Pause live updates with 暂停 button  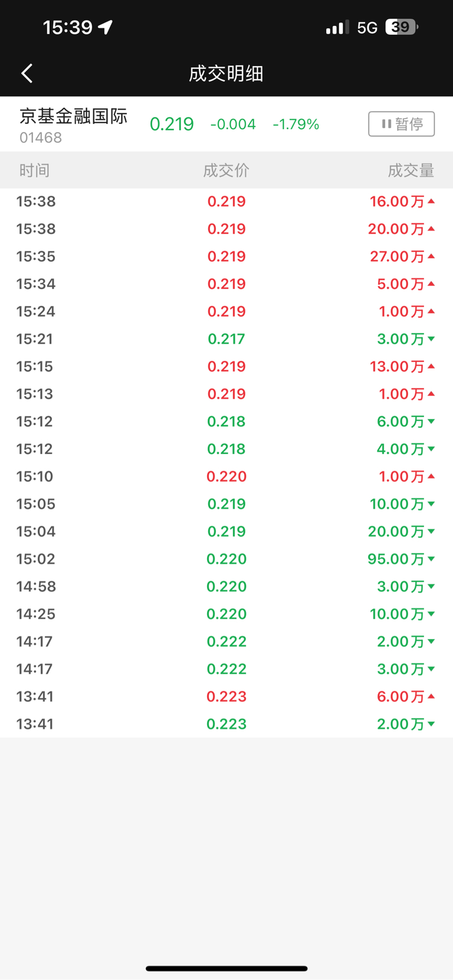[x=402, y=124]
